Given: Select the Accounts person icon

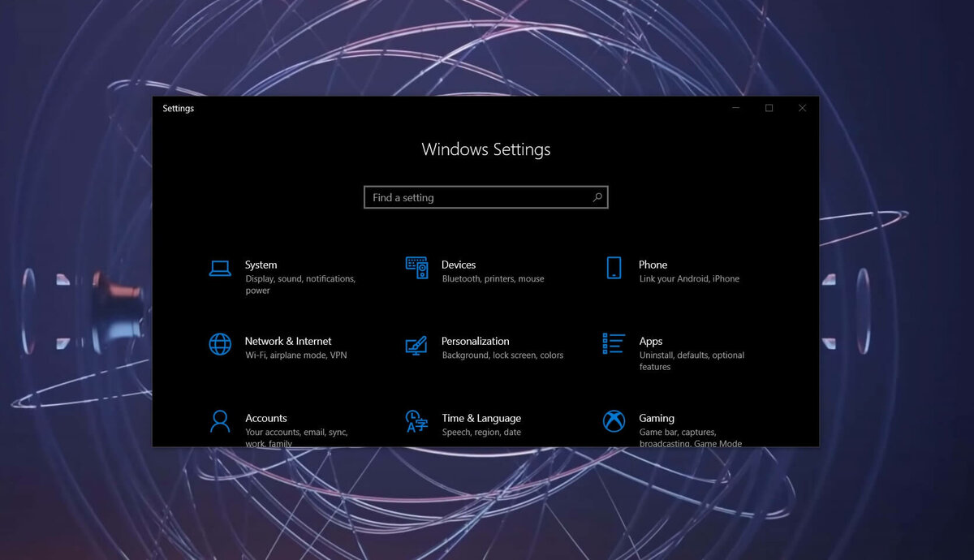Looking at the screenshot, I should pyautogui.click(x=219, y=421).
